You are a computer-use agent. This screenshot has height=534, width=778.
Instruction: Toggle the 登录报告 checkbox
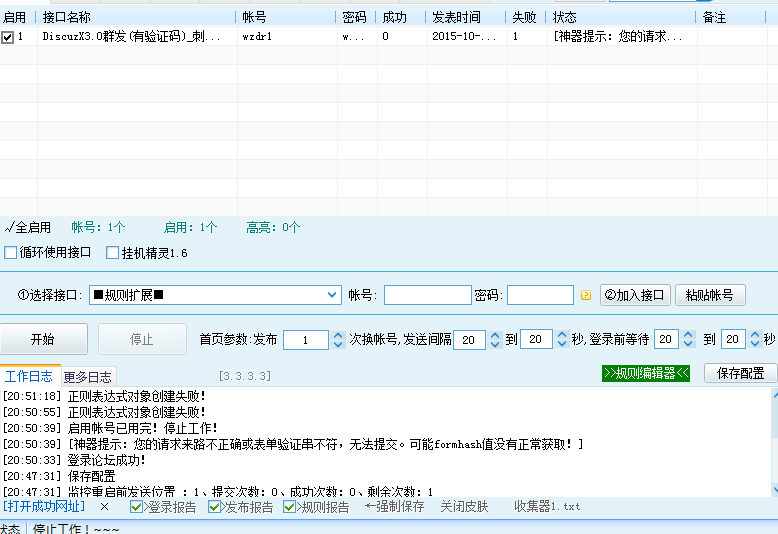[137, 507]
